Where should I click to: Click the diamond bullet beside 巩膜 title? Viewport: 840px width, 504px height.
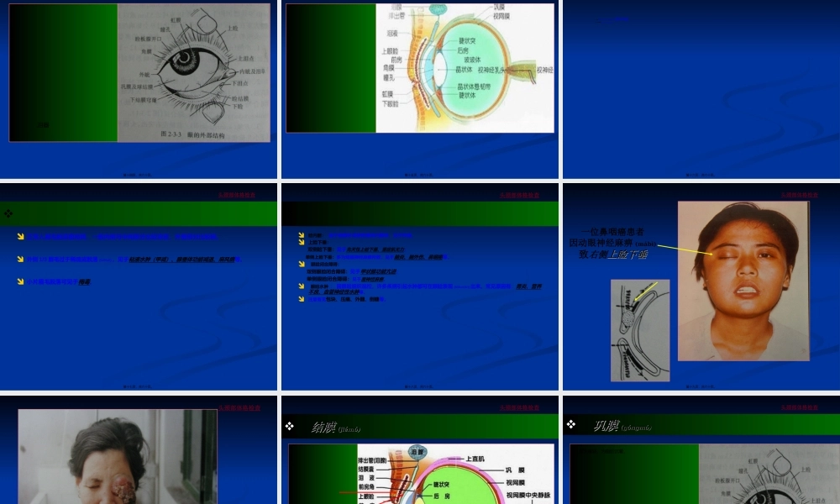(571, 427)
